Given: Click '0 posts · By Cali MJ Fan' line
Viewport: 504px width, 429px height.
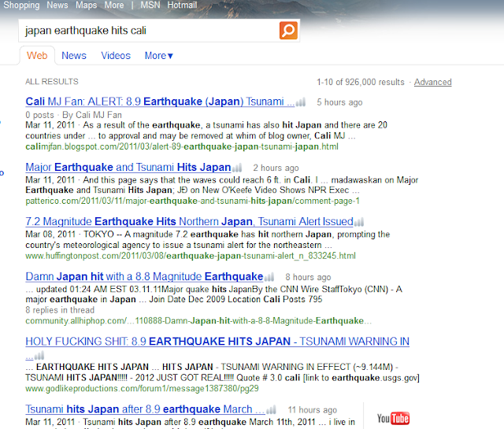Looking at the screenshot, I should click(73, 115).
